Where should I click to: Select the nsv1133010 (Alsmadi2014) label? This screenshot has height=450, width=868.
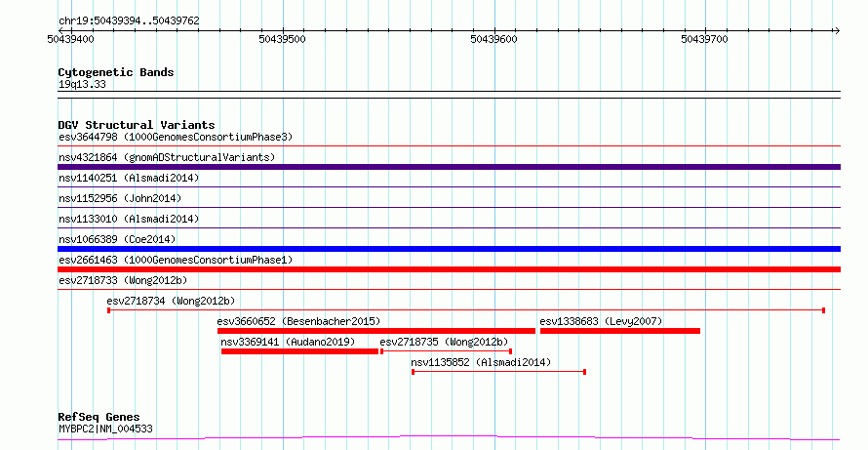129,219
